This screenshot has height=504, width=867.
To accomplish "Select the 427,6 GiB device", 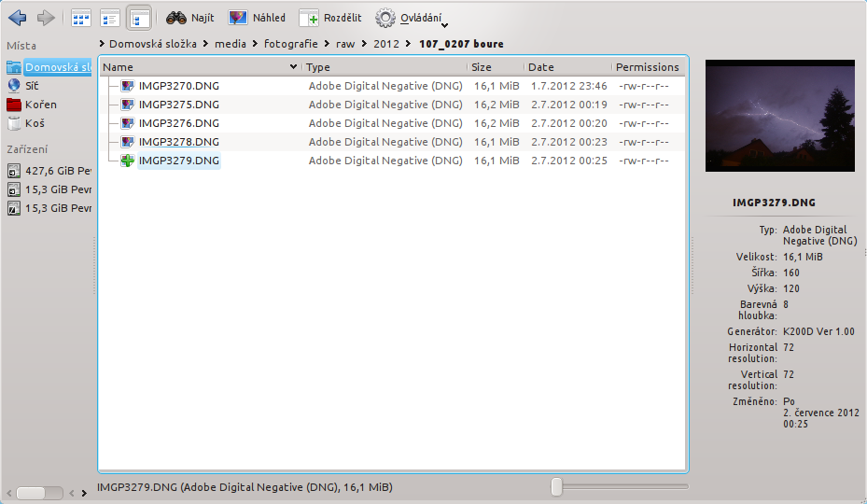I will [x=51, y=171].
